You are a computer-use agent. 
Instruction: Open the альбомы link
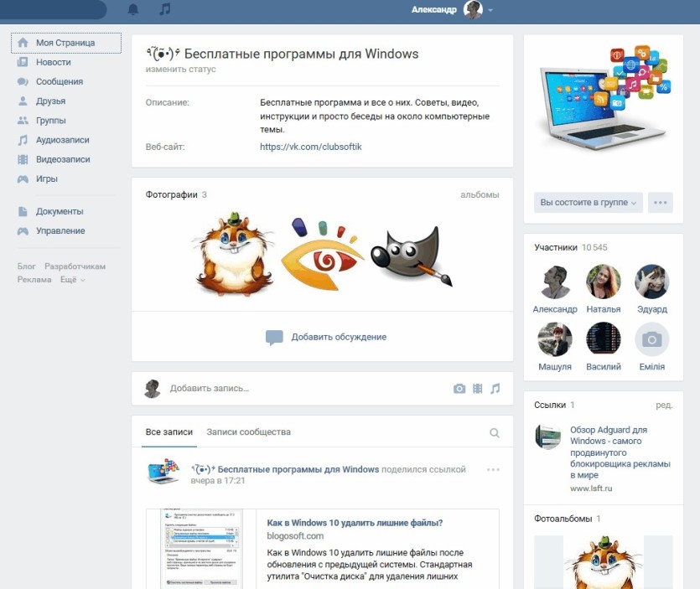(x=480, y=194)
